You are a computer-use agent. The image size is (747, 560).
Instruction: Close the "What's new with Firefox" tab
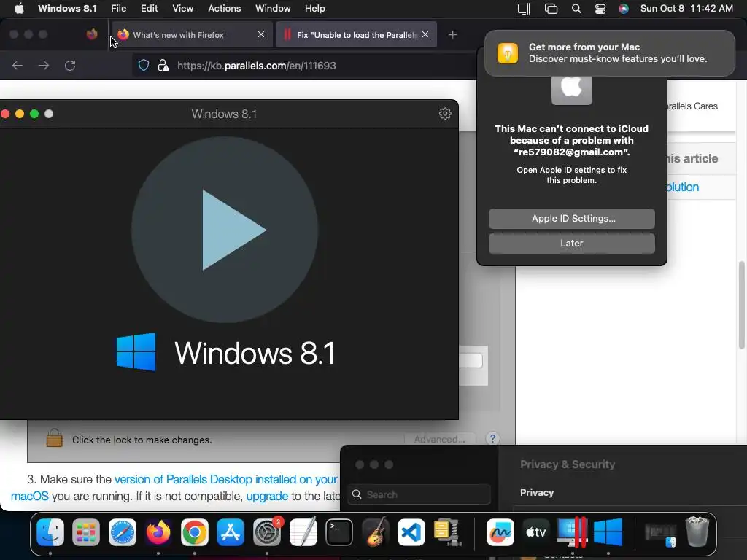click(261, 34)
